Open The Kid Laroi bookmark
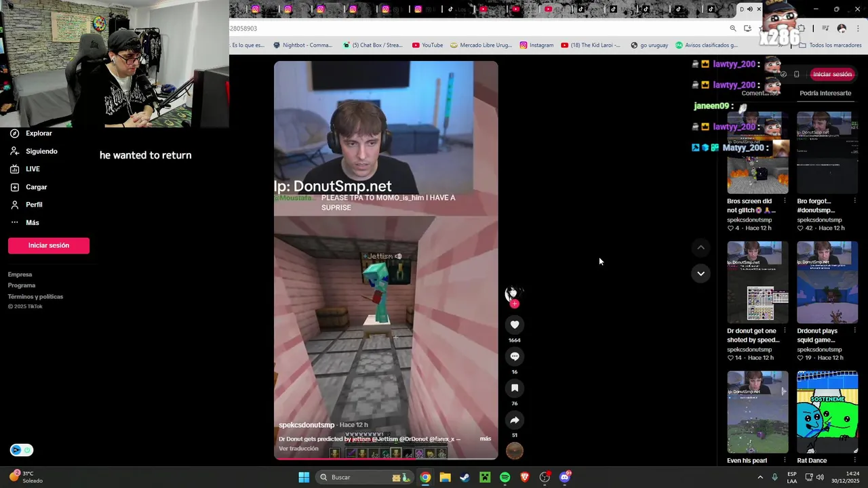 coord(590,45)
